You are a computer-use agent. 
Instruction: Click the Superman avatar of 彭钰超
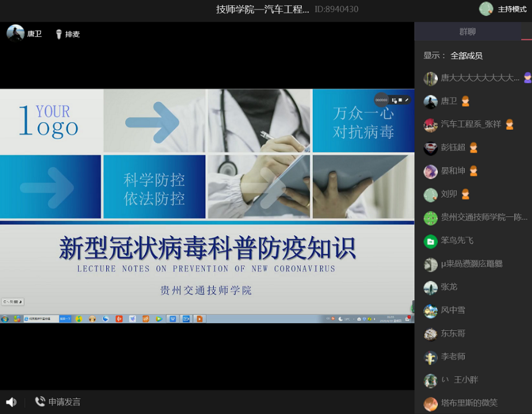point(430,148)
